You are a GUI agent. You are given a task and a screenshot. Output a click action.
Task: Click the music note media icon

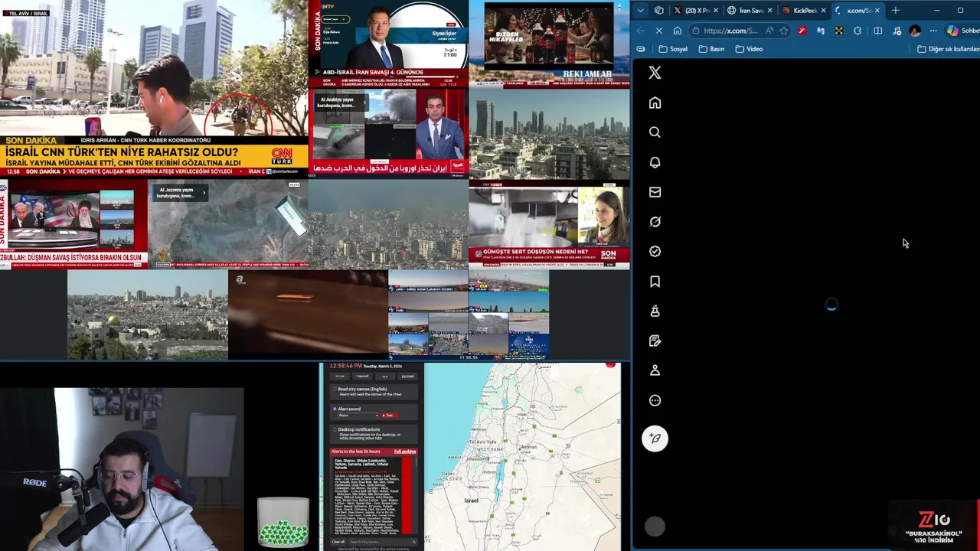pos(897,31)
